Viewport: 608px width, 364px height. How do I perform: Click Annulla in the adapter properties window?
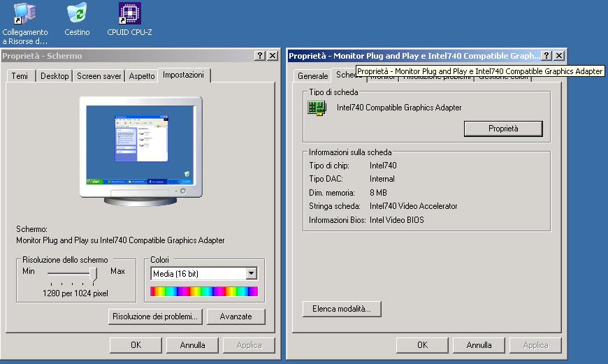pos(479,345)
